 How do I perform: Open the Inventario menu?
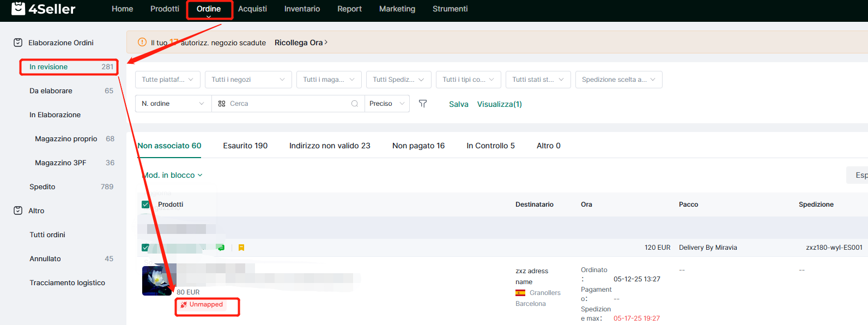coord(302,9)
